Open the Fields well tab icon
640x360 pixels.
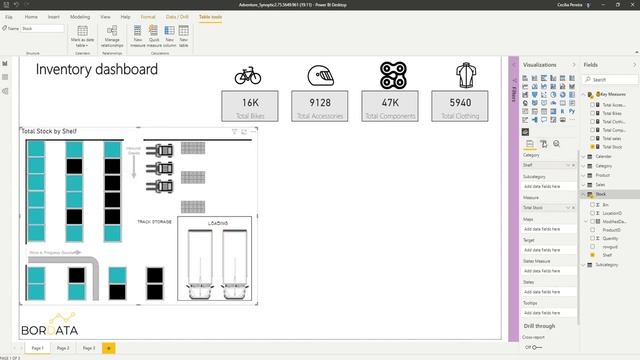(x=530, y=144)
